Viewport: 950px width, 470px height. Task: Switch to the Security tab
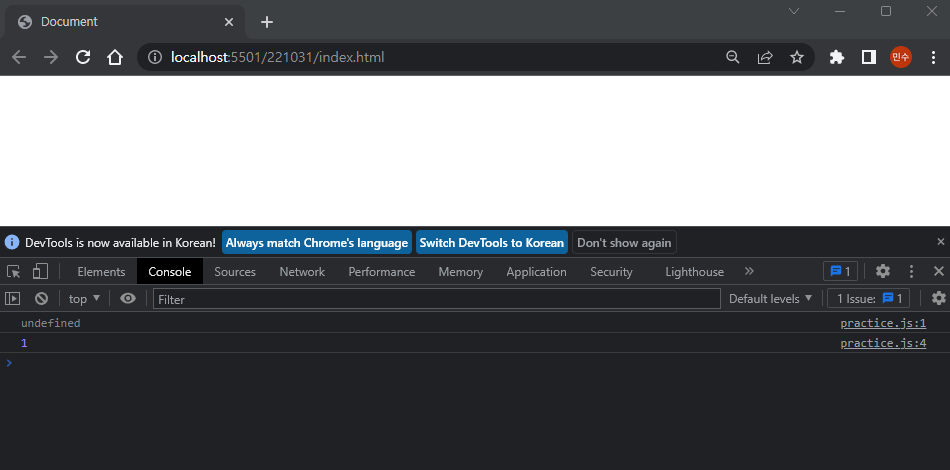coord(611,272)
